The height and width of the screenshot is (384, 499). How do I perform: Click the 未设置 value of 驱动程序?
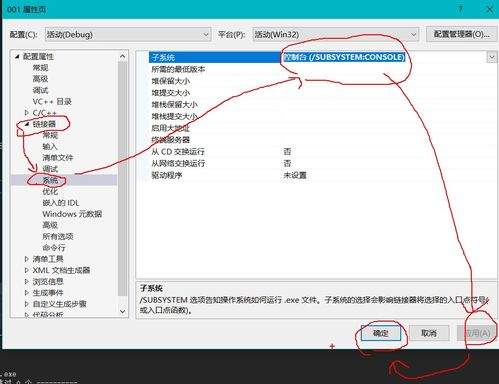[295, 175]
